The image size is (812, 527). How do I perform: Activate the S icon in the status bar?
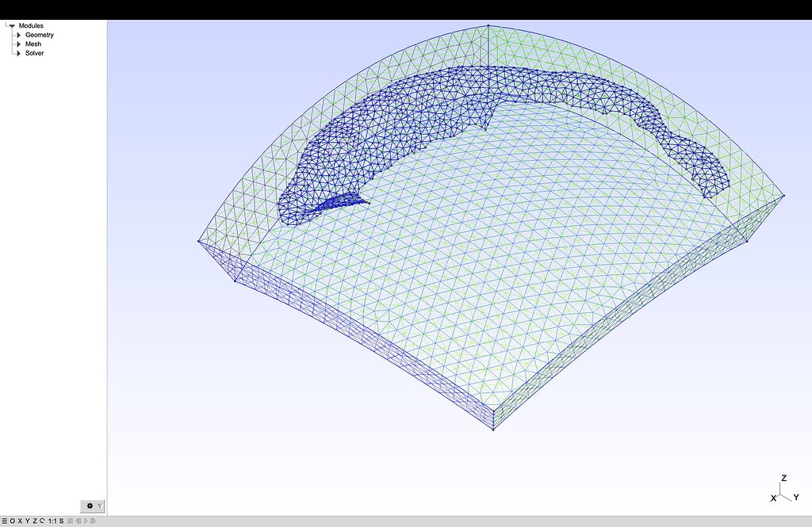pyautogui.click(x=62, y=521)
